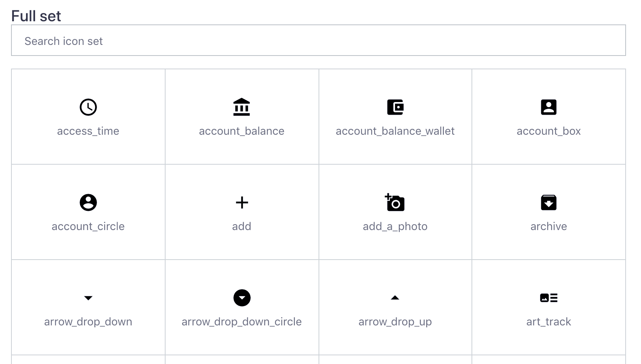The width and height of the screenshot is (641, 364).
Task: Select the account_balance bank icon
Action: (x=242, y=107)
